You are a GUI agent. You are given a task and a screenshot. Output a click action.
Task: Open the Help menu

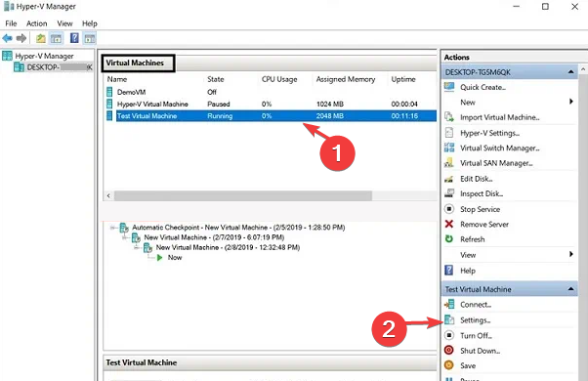[90, 23]
